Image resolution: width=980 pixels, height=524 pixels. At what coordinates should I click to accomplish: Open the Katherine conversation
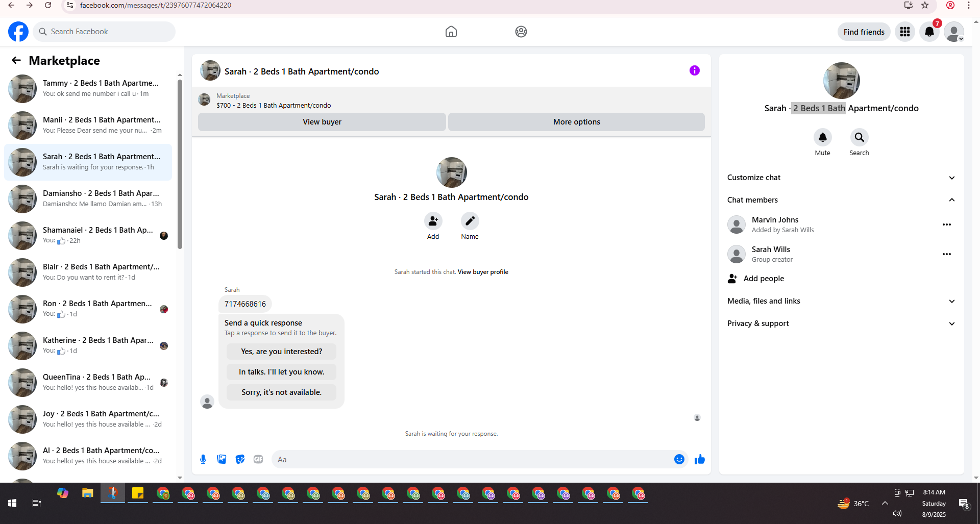[88, 346]
